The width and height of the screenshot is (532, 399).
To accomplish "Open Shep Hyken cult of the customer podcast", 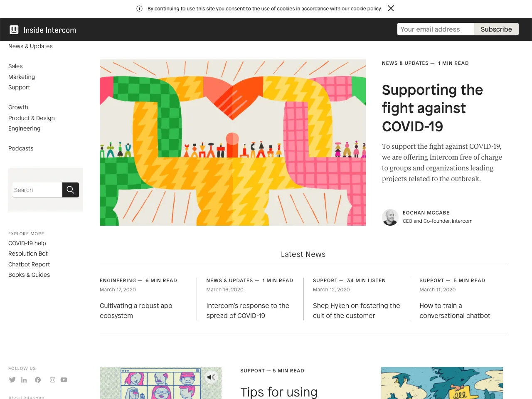I will tap(357, 310).
